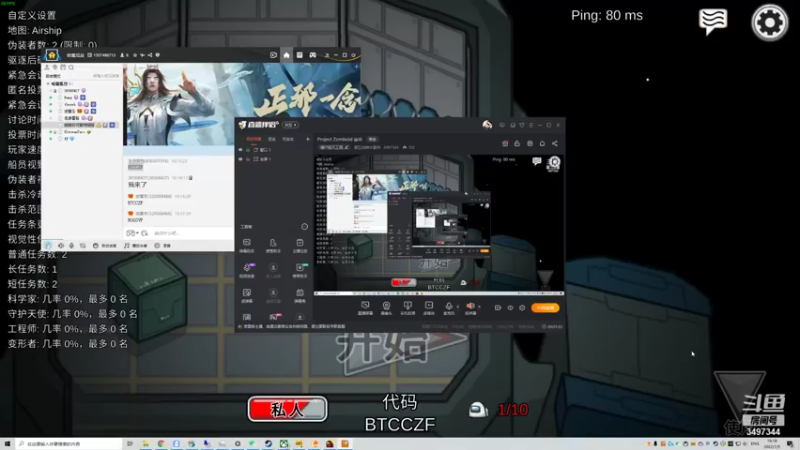Collapse the root channel tree node

(48, 84)
